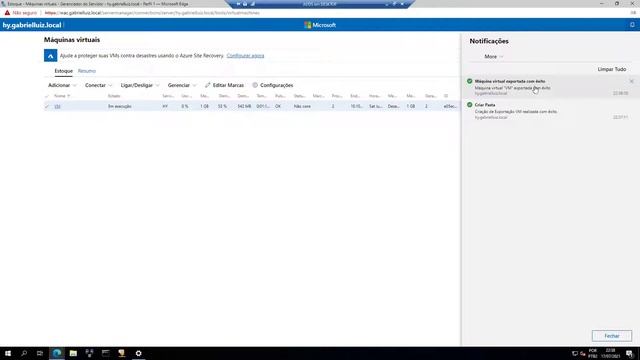Open 'Máquina virtual exportada com êxito' notification title
The width and height of the screenshot is (640, 360).
510,81
